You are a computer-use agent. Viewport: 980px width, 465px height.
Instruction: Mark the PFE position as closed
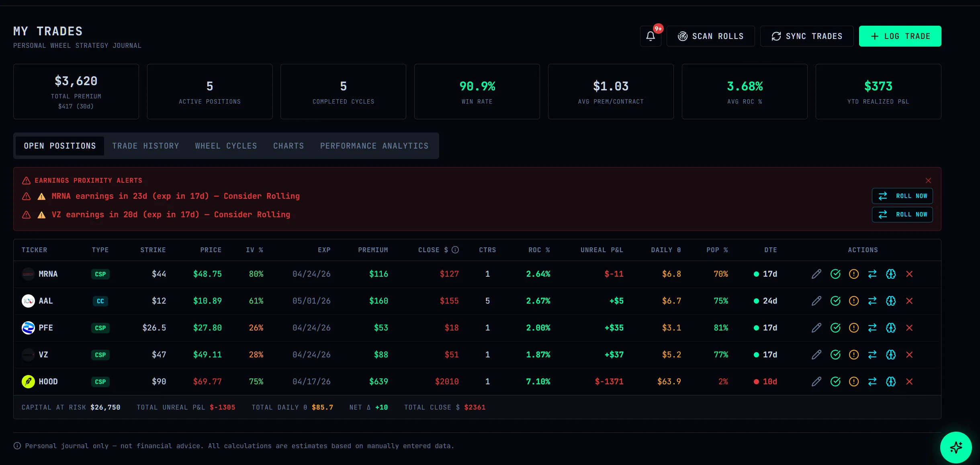tap(835, 328)
